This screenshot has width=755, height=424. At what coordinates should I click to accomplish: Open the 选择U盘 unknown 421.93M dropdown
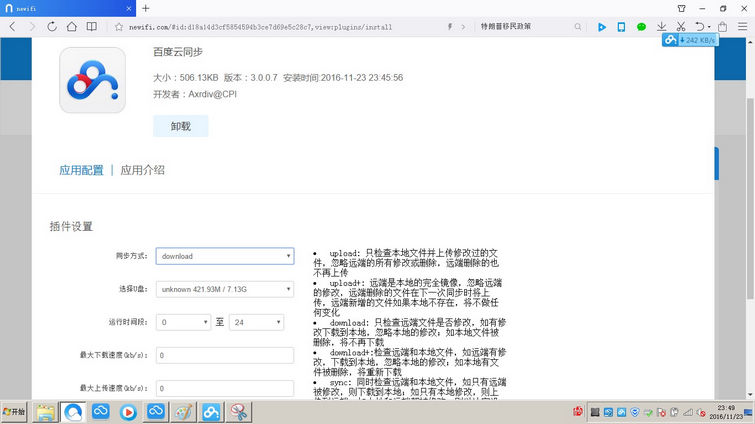[225, 289]
